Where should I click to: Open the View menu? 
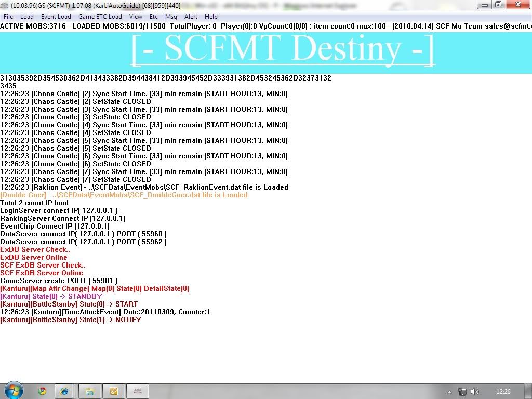pyautogui.click(x=136, y=17)
